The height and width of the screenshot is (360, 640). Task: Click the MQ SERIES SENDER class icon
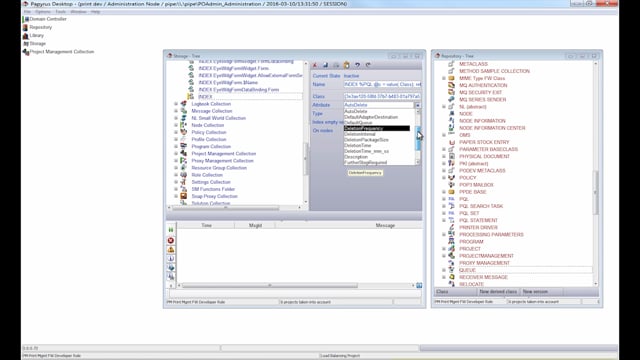pos(451,100)
